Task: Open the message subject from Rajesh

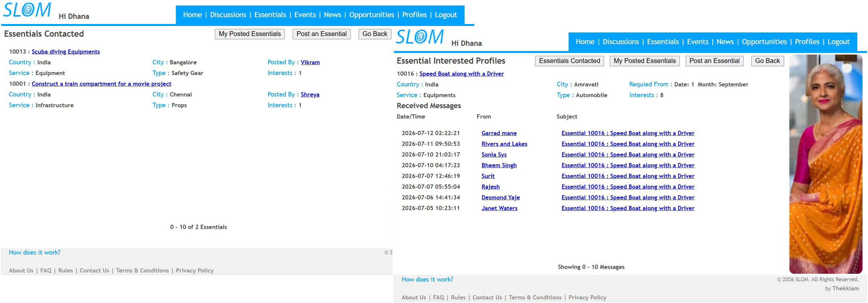Action: [628, 187]
